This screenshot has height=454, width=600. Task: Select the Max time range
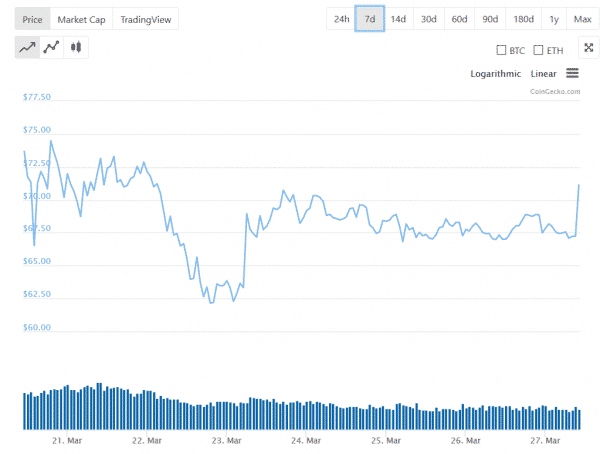coord(583,19)
